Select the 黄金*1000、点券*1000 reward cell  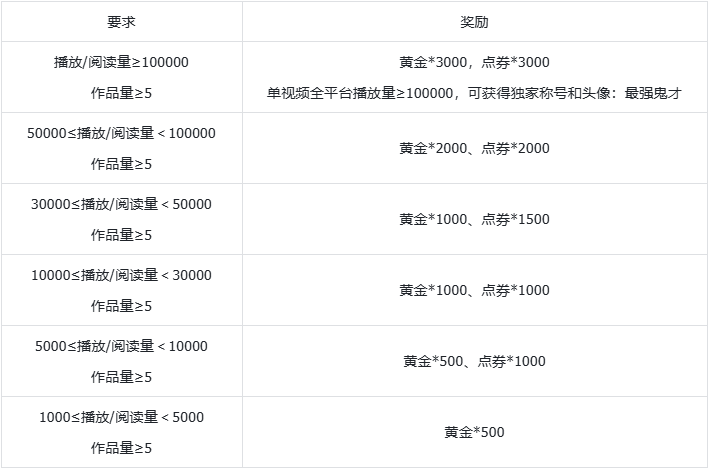tap(474, 290)
